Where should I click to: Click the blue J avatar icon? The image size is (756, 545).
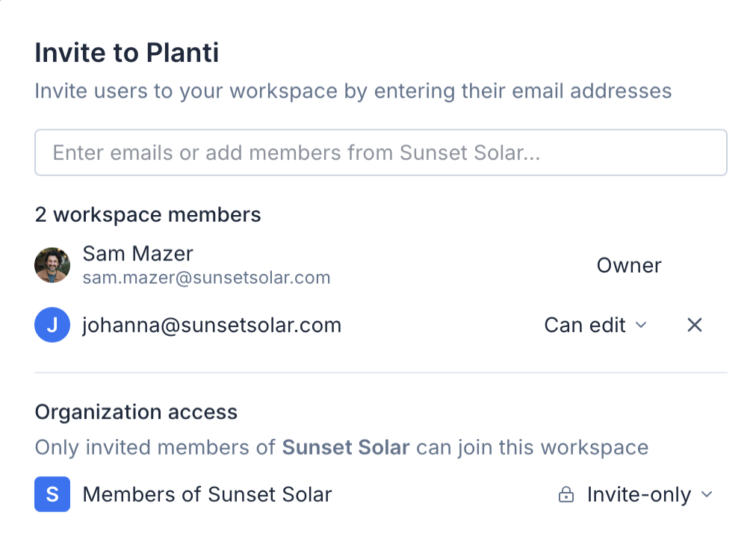52,326
